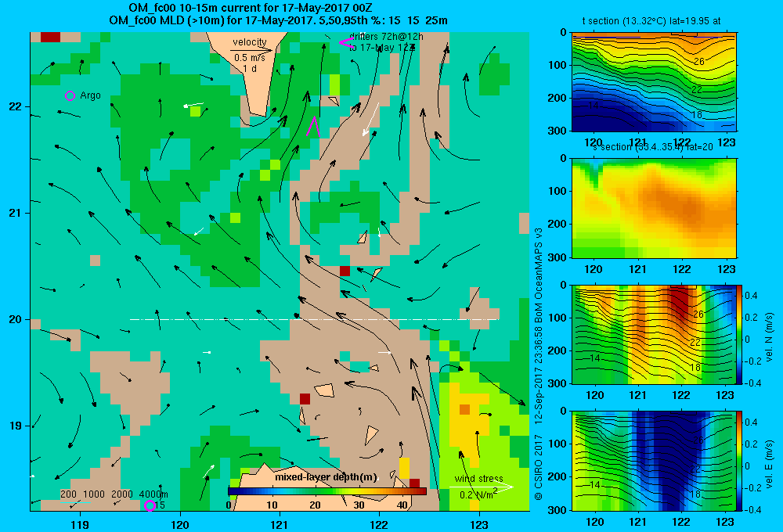
Task: Click the magenta Argo circle in the legend
Action: point(70,95)
